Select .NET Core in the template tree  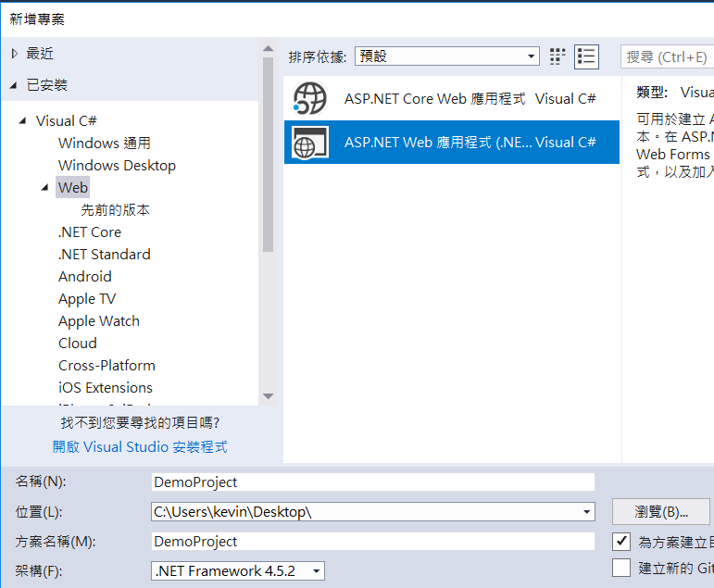pyautogui.click(x=90, y=232)
